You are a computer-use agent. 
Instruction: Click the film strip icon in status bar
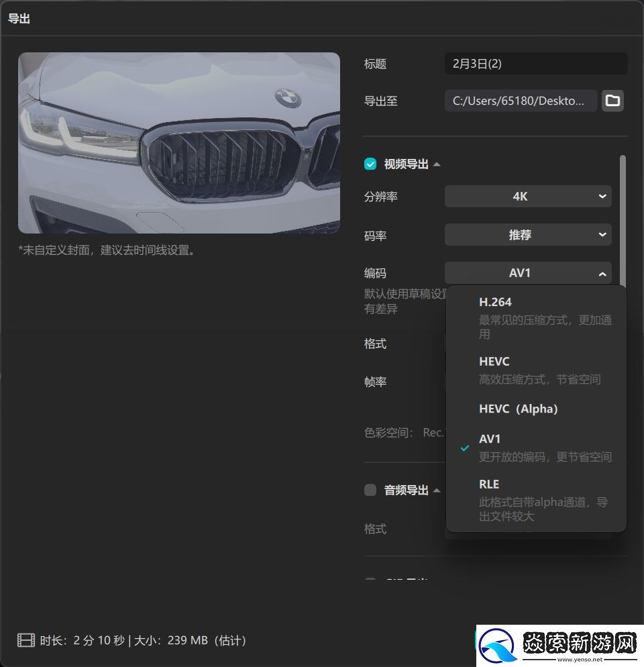click(x=25, y=639)
